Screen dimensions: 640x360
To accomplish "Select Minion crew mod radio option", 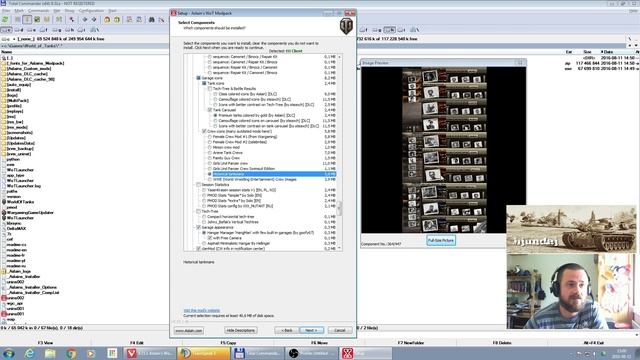I will pos(210,147).
